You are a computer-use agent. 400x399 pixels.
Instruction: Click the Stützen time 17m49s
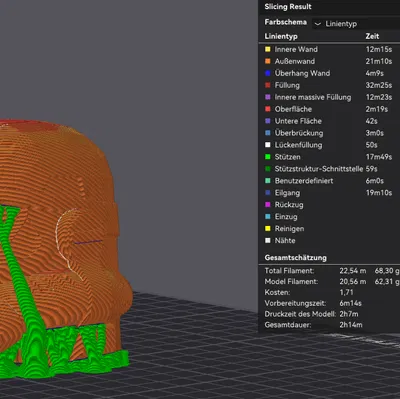click(x=378, y=157)
